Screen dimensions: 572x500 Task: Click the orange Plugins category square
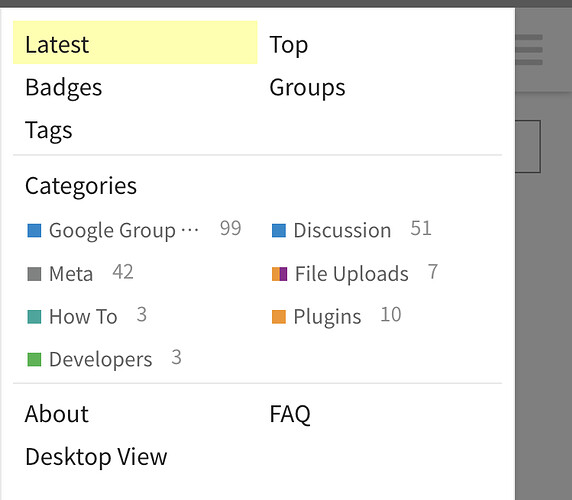point(279,317)
